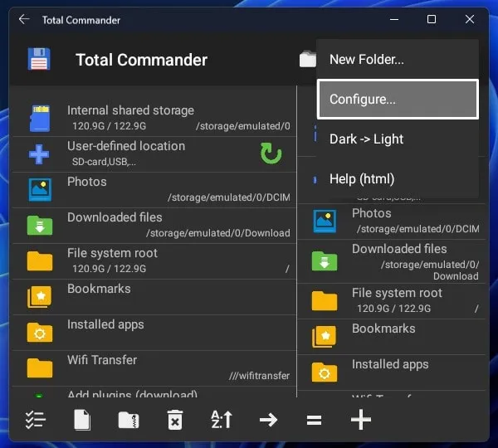Click the Bookmarks label in the left panel
Screen dimensions: 498x448
[x=99, y=289]
